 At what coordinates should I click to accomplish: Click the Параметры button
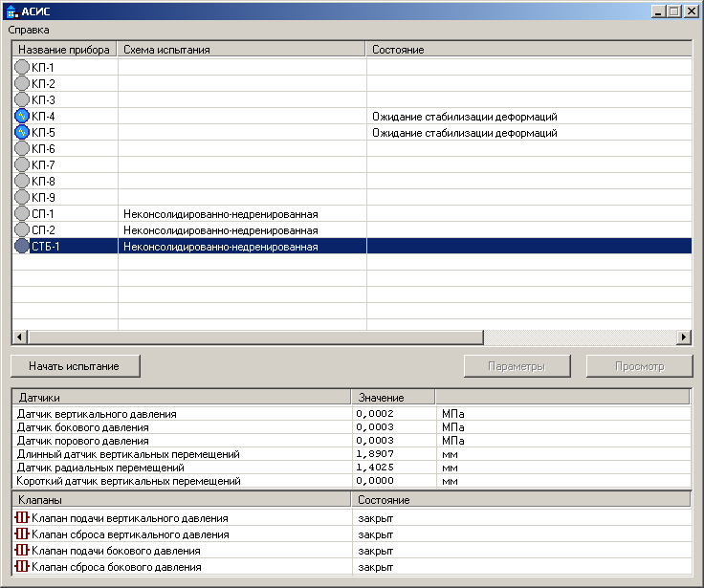pos(517,366)
